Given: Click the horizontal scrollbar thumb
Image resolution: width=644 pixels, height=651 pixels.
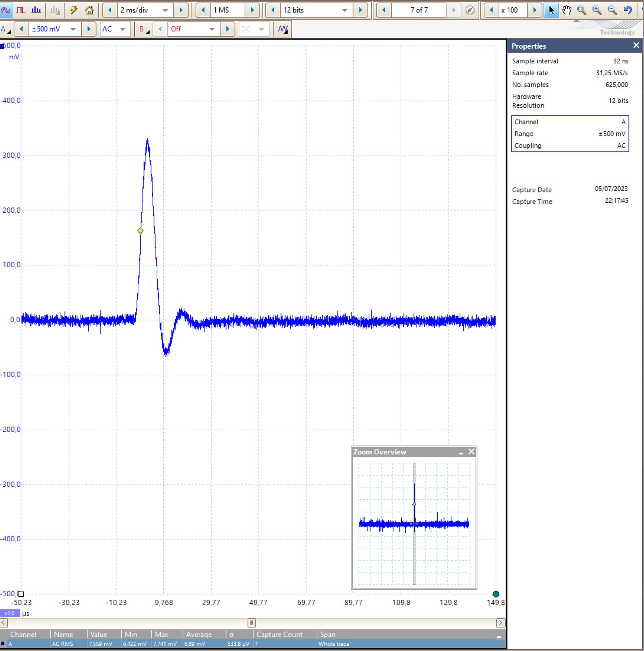Looking at the screenshot, I should pos(251,623).
